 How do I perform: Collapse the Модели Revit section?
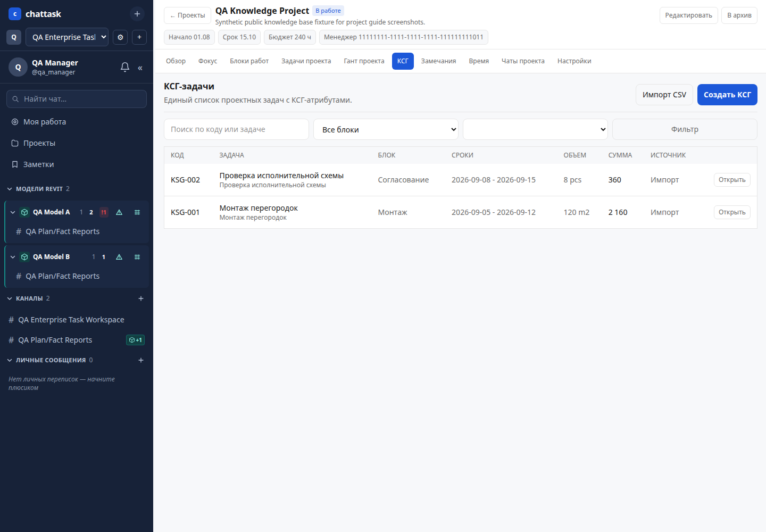(10, 189)
